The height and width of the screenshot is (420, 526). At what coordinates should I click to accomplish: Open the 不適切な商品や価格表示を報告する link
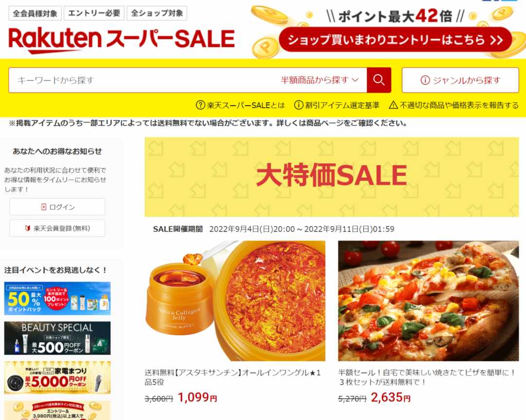[x=459, y=105]
